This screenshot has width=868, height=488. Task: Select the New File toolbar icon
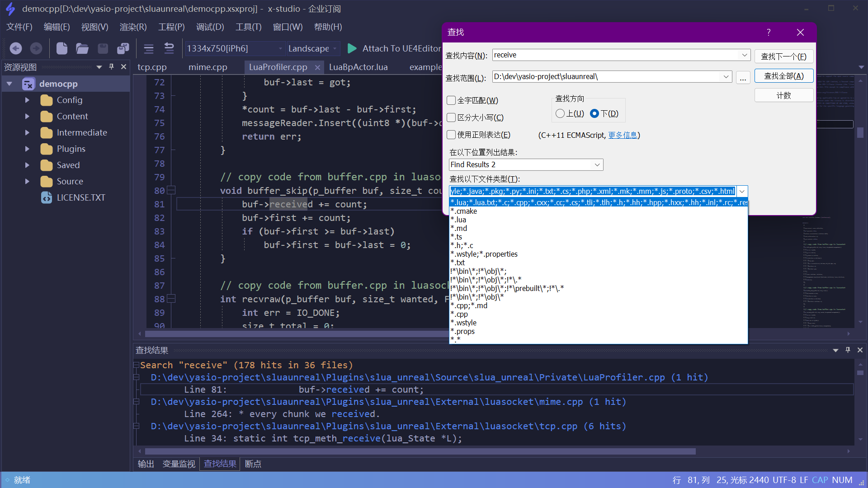[61, 48]
